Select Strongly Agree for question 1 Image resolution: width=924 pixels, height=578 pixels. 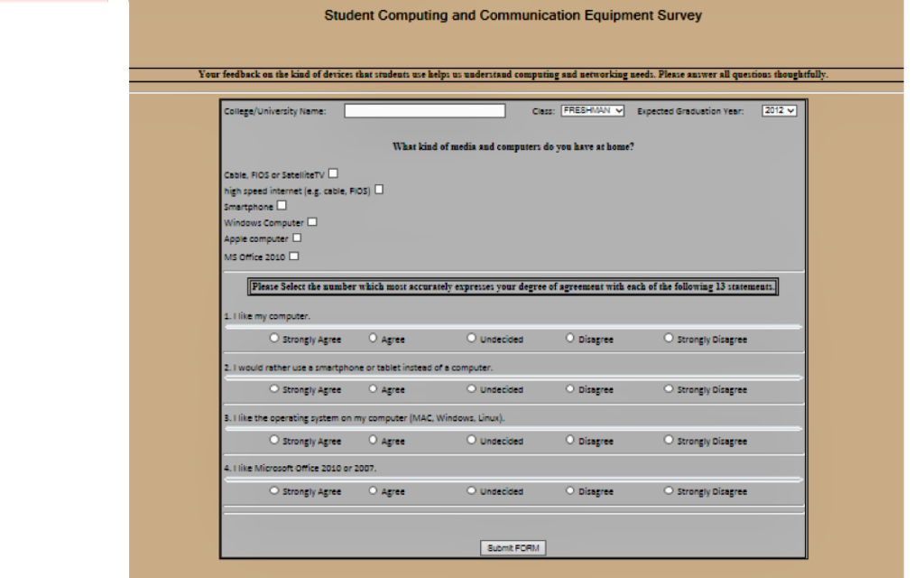click(274, 339)
